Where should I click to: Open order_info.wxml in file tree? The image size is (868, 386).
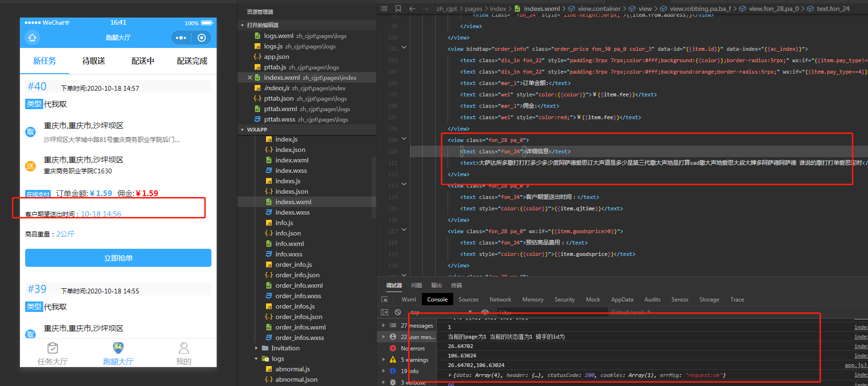point(299,285)
